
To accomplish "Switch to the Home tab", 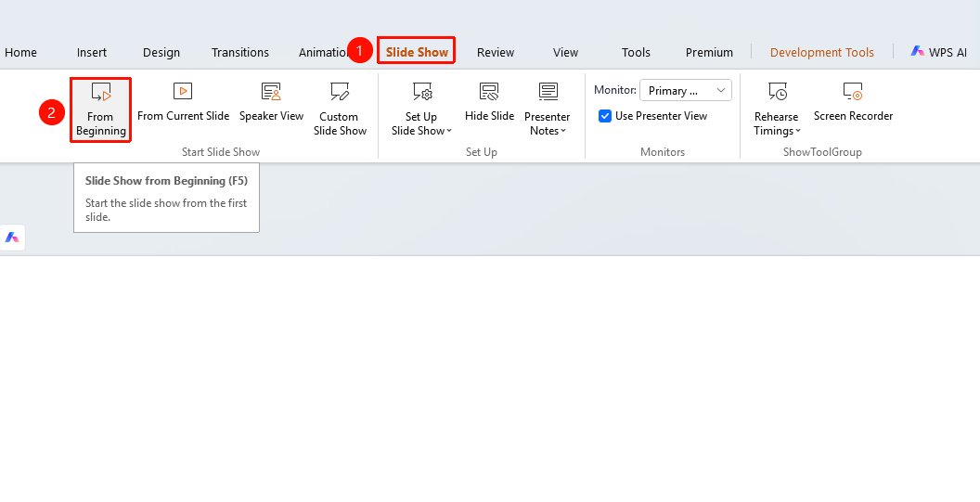I will click(x=20, y=53).
